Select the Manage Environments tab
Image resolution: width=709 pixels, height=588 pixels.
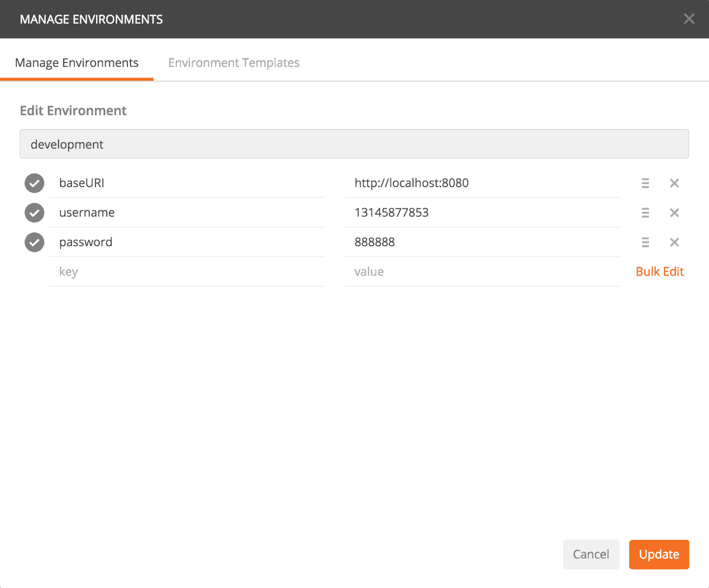pos(77,62)
